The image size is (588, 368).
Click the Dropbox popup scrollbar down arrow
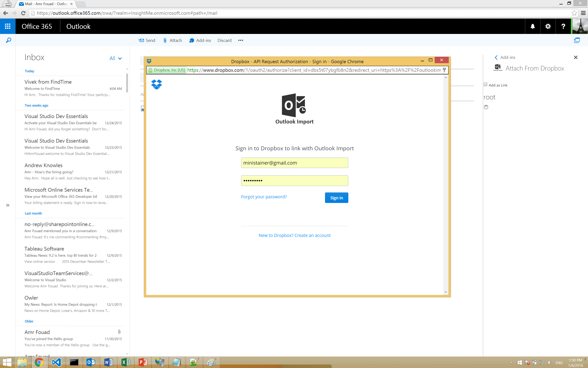(446, 292)
